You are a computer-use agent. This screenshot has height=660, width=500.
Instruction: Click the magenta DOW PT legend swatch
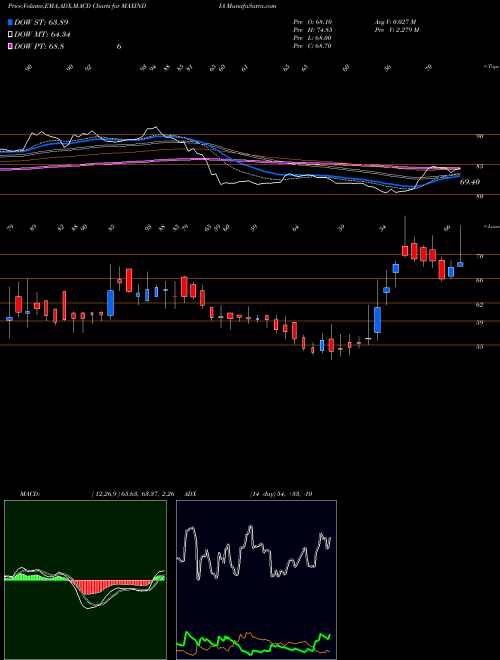pyautogui.click(x=11, y=47)
